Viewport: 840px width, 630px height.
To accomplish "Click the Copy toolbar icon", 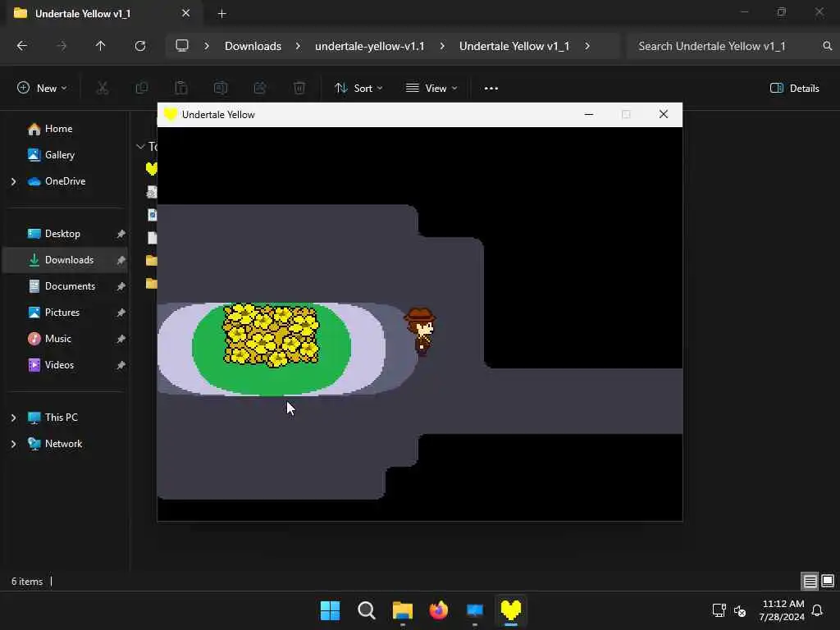I will [142, 89].
